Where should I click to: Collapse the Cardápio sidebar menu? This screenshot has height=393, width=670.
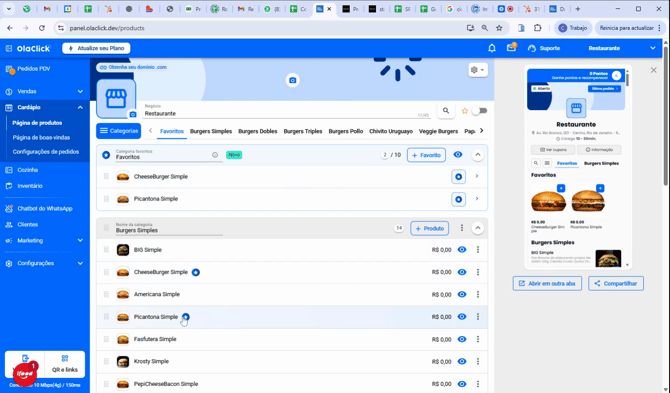coord(80,107)
